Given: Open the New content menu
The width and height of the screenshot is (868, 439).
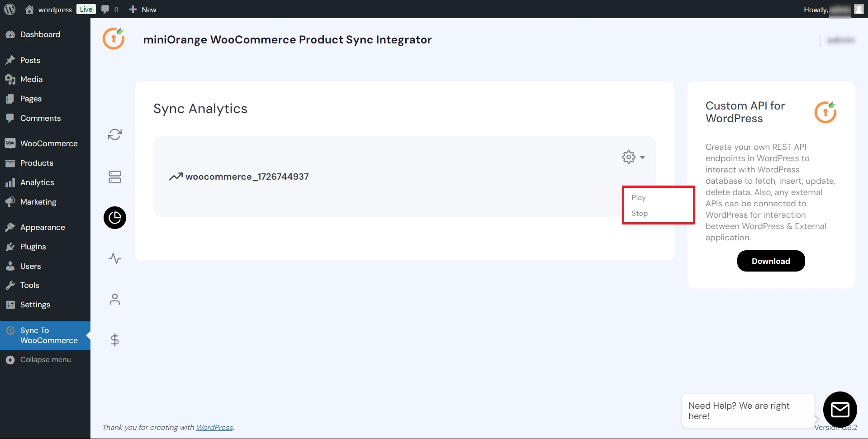Looking at the screenshot, I should point(142,10).
